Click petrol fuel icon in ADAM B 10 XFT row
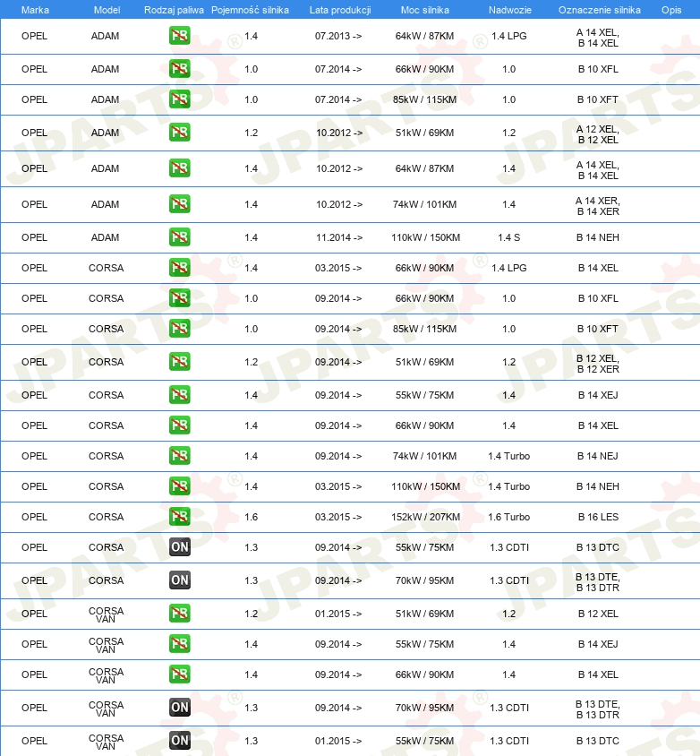This screenshot has width=700, height=756. tap(180, 99)
